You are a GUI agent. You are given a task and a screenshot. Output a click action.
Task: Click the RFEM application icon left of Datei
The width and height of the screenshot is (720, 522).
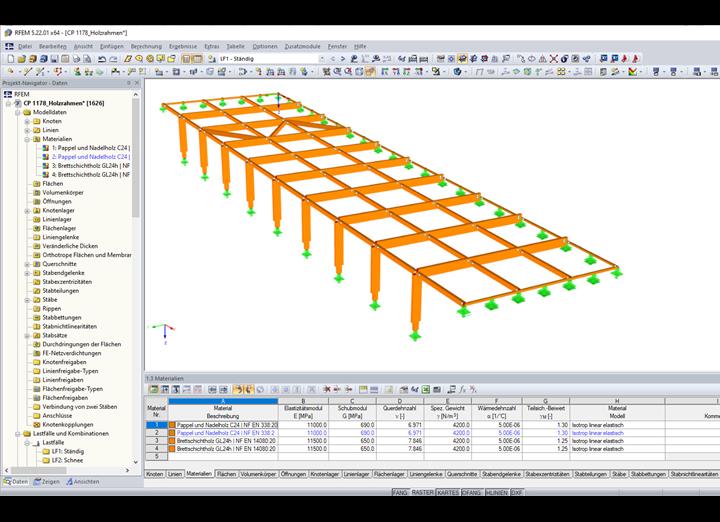(9, 46)
